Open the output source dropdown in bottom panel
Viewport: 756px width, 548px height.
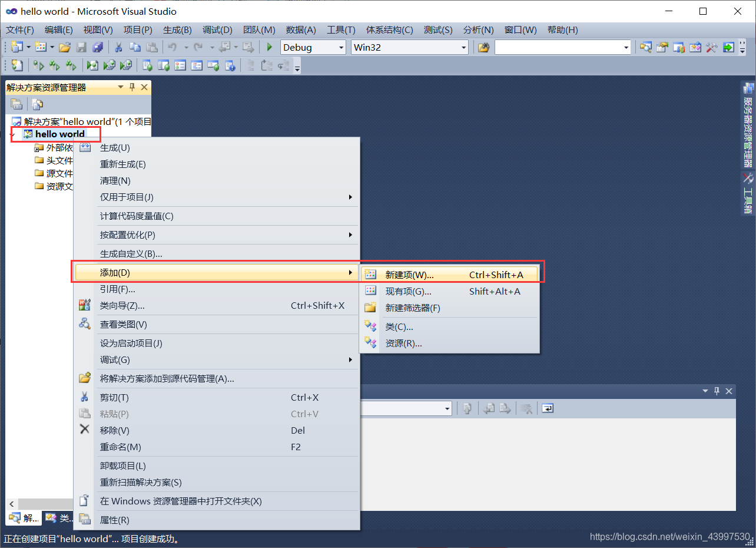447,408
